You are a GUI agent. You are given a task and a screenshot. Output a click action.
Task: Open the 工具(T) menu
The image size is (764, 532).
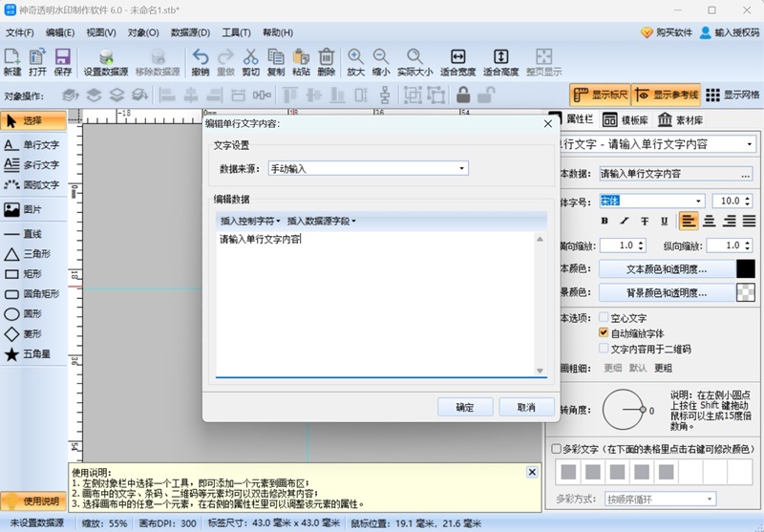click(236, 32)
